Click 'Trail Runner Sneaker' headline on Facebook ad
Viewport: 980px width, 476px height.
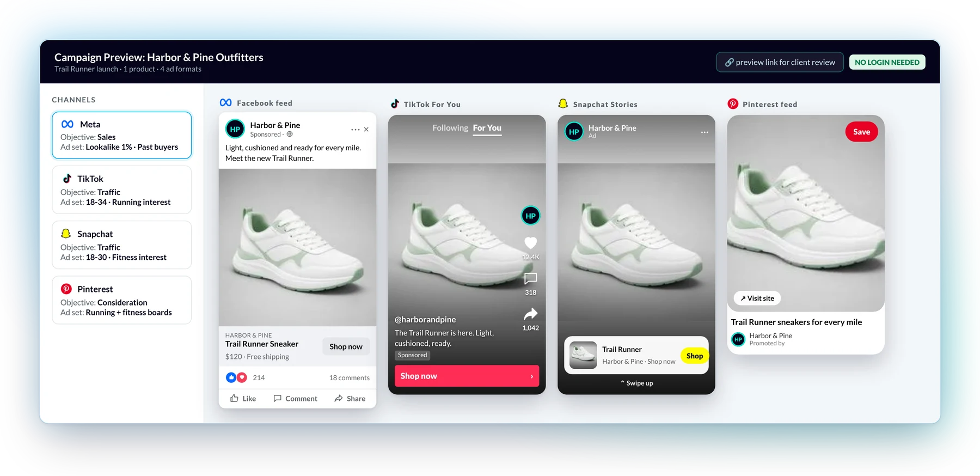pyautogui.click(x=262, y=344)
